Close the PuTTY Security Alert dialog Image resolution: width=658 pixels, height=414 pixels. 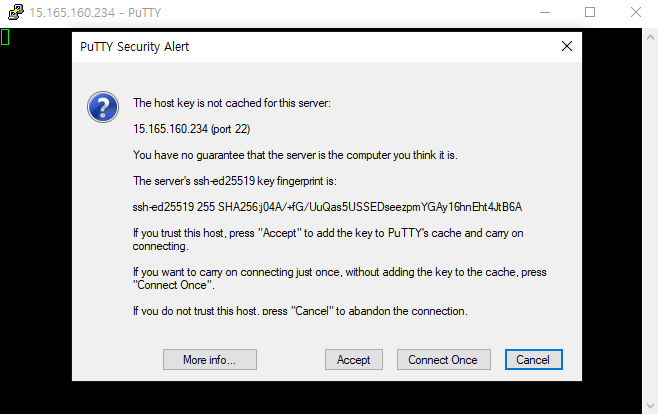567,46
